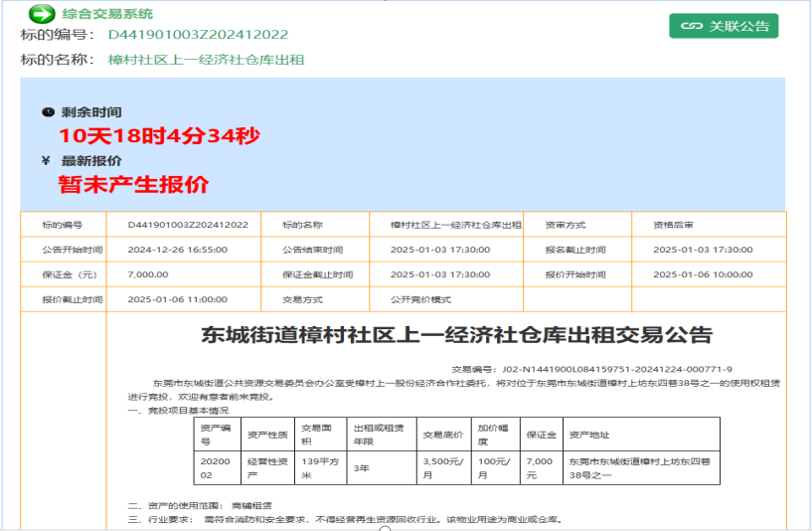Click the 保证金（元） label cell
Screen dimensions: 812x531
pos(64,274)
